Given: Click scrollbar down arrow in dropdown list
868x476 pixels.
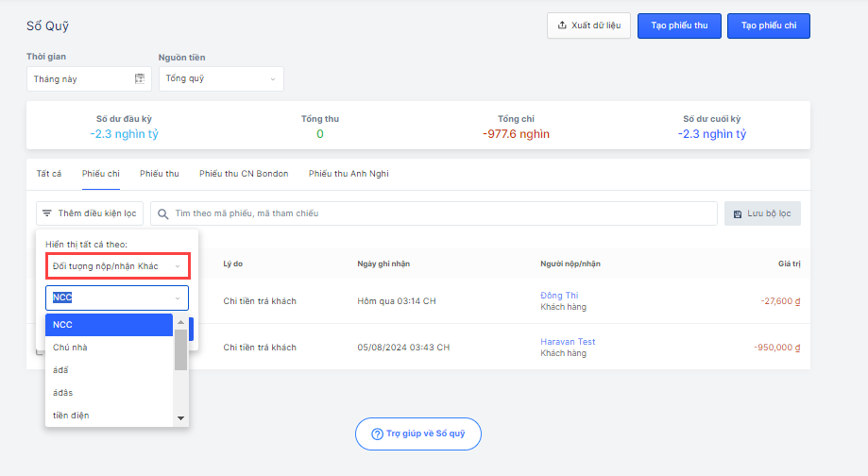Looking at the screenshot, I should click(180, 417).
